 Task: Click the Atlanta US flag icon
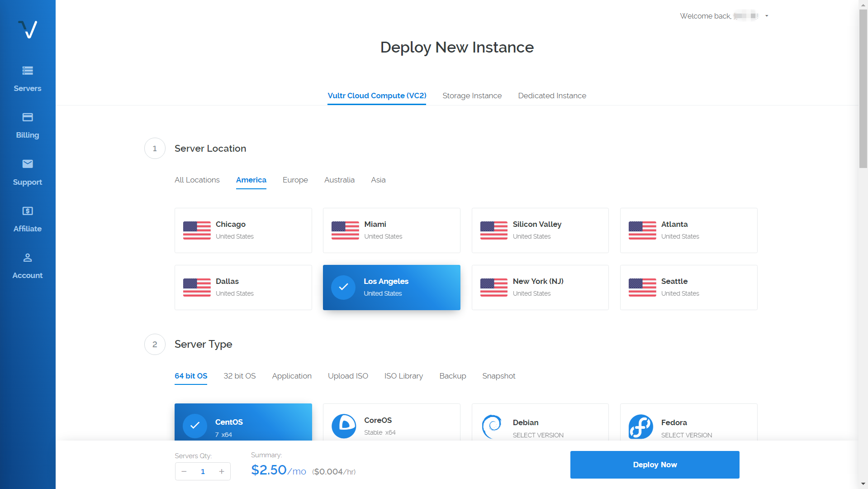pyautogui.click(x=642, y=230)
